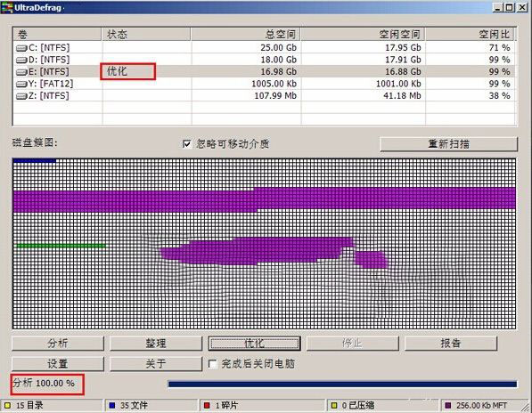The height and width of the screenshot is (413, 532).
Task: Click the 整理 button
Action: point(156,344)
